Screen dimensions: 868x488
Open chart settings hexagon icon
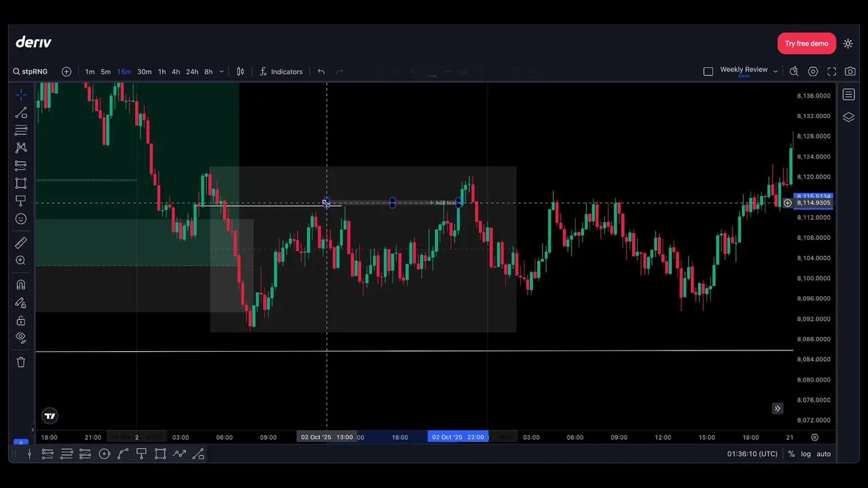[813, 71]
